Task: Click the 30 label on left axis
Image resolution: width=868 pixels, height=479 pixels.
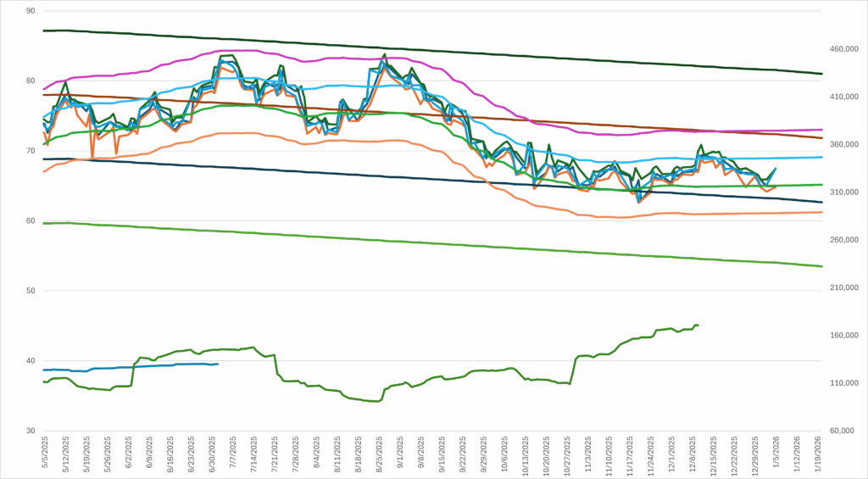Action: click(x=31, y=431)
